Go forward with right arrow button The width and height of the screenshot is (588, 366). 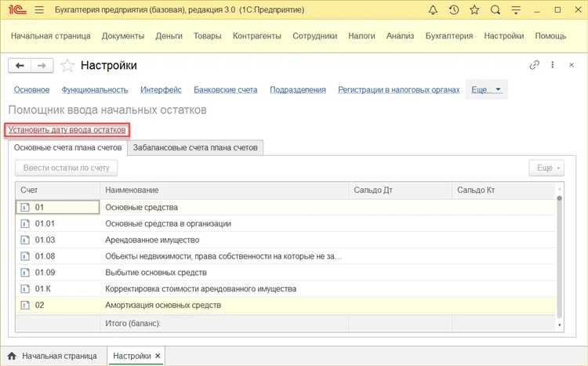[42, 66]
